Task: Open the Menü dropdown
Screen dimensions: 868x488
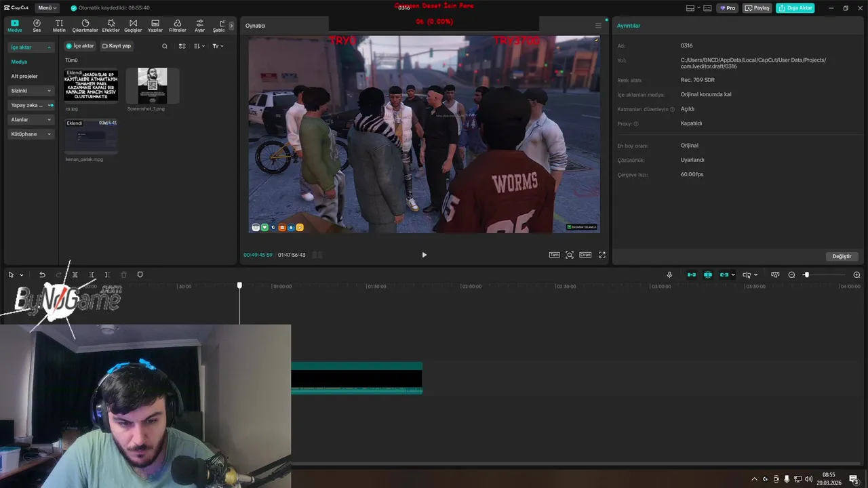Action: tap(47, 8)
